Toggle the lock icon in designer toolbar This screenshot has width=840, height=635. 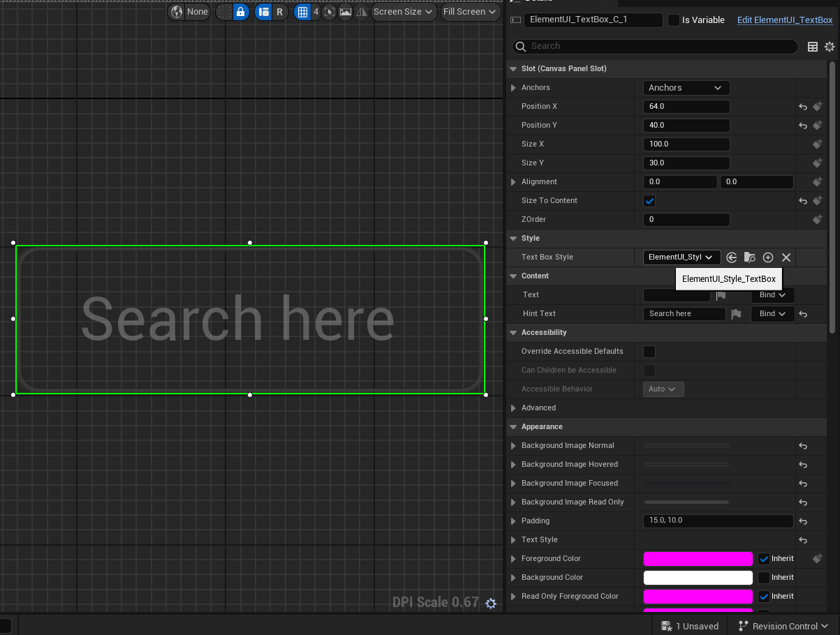point(240,12)
